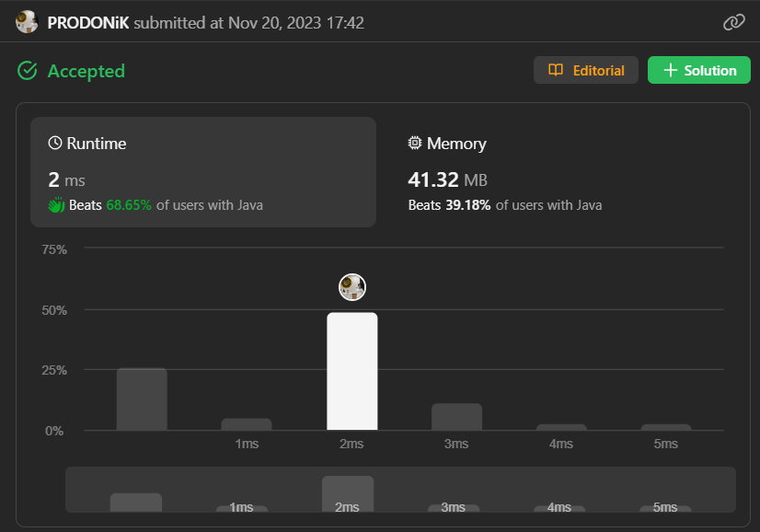Click the leftmost bar in the range minimap
Image resolution: width=760 pixels, height=532 pixels.
click(136, 503)
